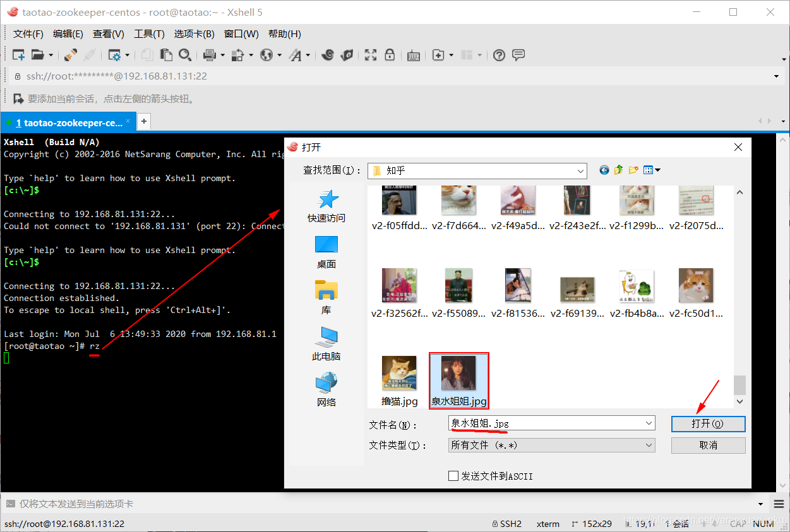Click the speech bubble feedback icon

(518, 55)
